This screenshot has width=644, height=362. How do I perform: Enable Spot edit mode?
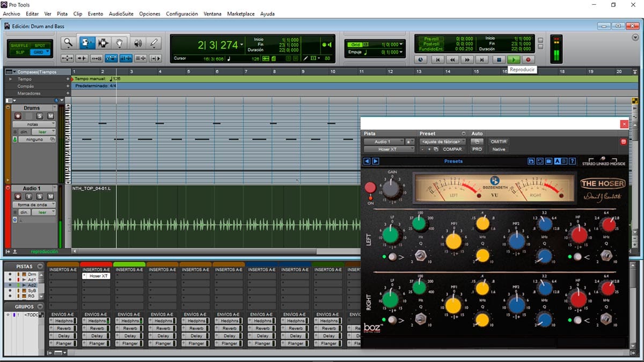[x=40, y=46]
